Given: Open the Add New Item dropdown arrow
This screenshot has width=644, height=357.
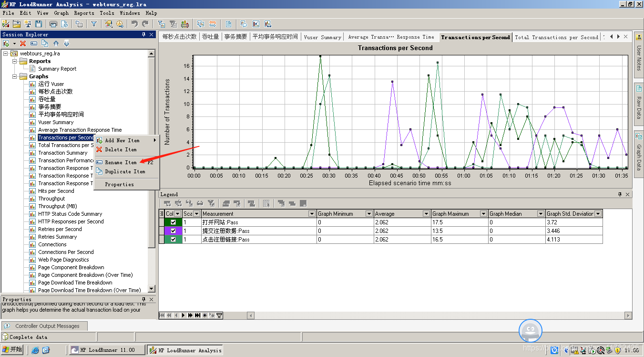Looking at the screenshot, I should click(15, 43).
